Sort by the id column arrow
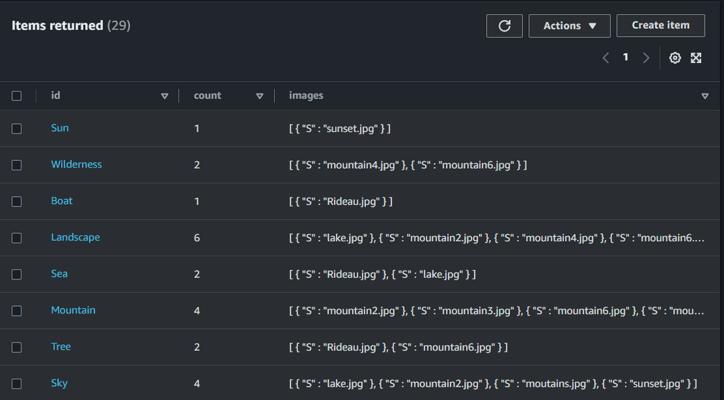 [165, 96]
